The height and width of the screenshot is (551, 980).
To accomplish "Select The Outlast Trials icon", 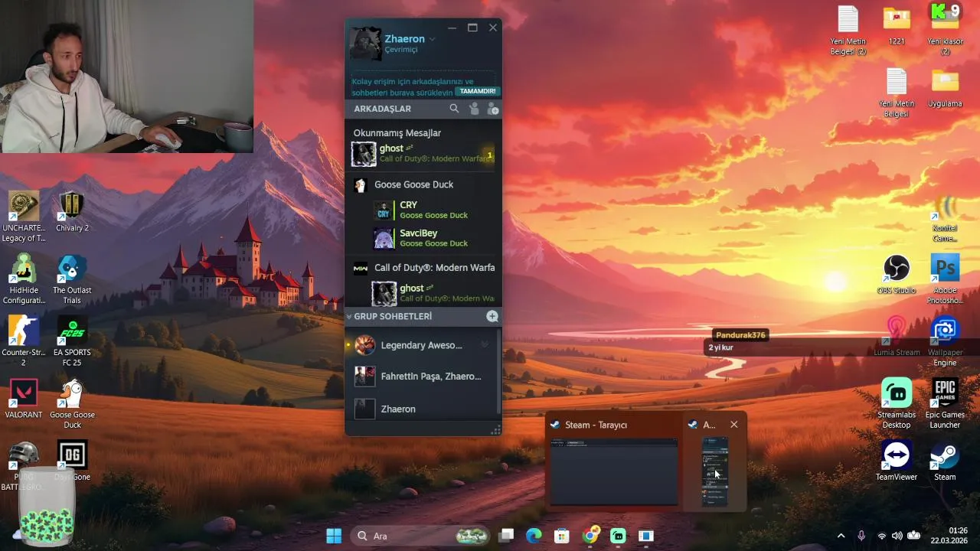I will [72, 279].
